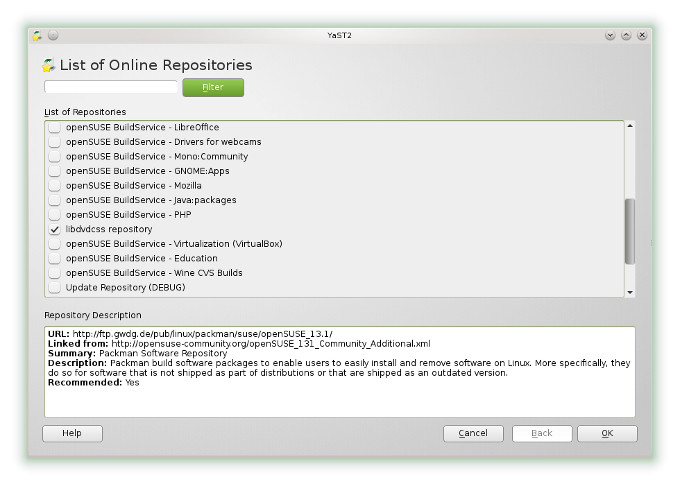Select the Java:packages repository checkbox

click(x=55, y=200)
